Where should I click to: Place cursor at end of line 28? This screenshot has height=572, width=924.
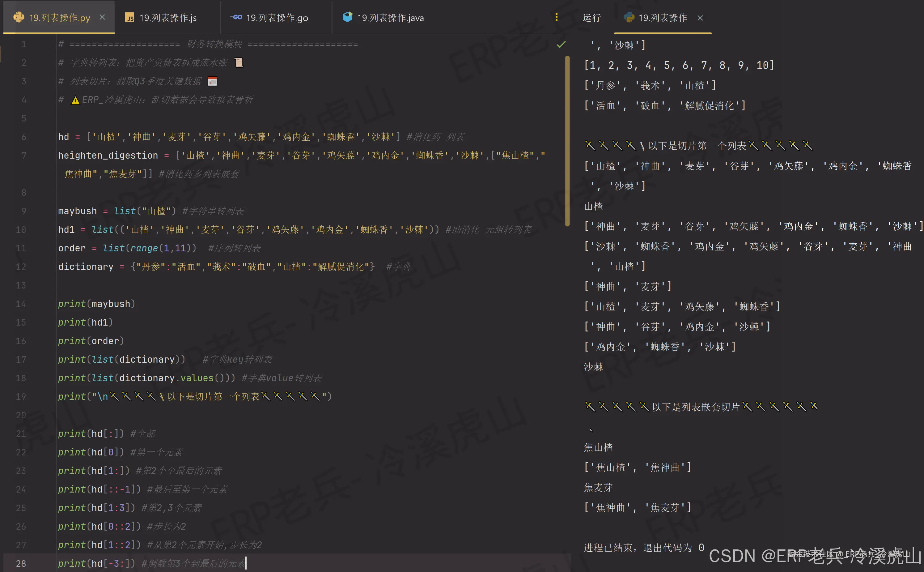click(246, 563)
